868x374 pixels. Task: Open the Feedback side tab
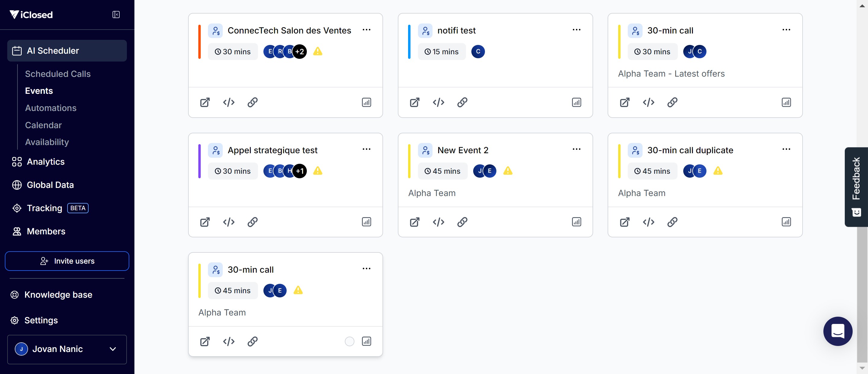(856, 187)
